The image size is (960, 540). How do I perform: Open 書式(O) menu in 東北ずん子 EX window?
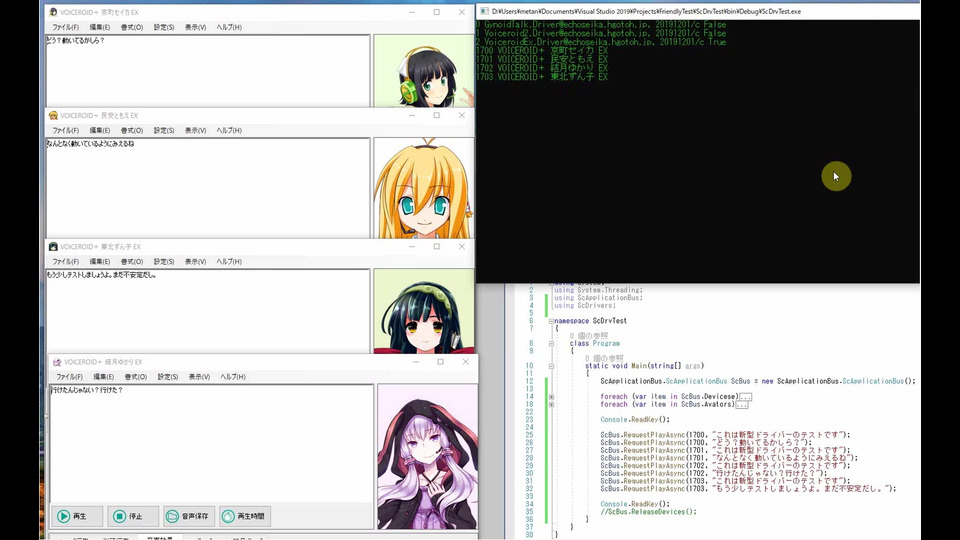tap(132, 261)
